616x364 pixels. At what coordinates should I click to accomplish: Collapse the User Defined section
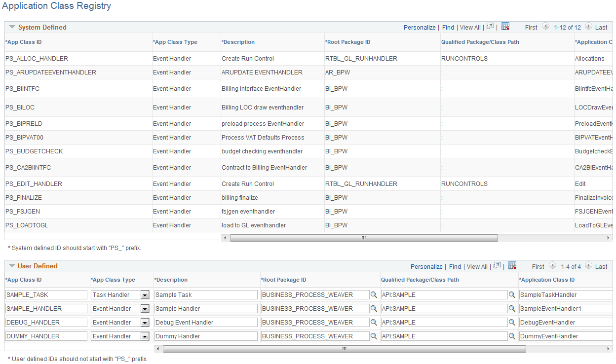click(x=11, y=266)
